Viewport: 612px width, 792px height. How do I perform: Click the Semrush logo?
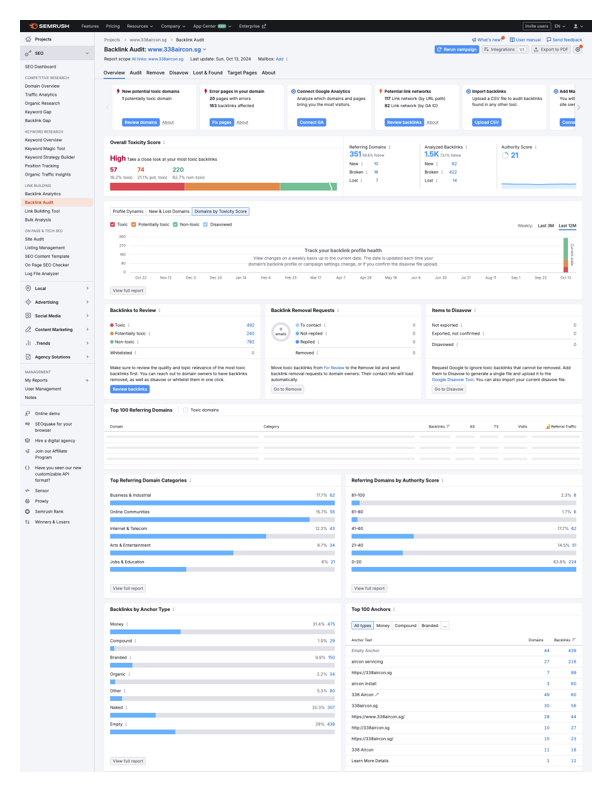pos(48,25)
